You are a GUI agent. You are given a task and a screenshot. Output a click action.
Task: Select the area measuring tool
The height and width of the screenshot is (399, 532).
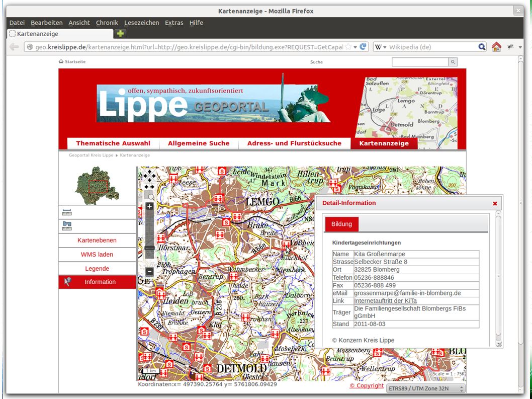pyautogui.click(x=67, y=226)
